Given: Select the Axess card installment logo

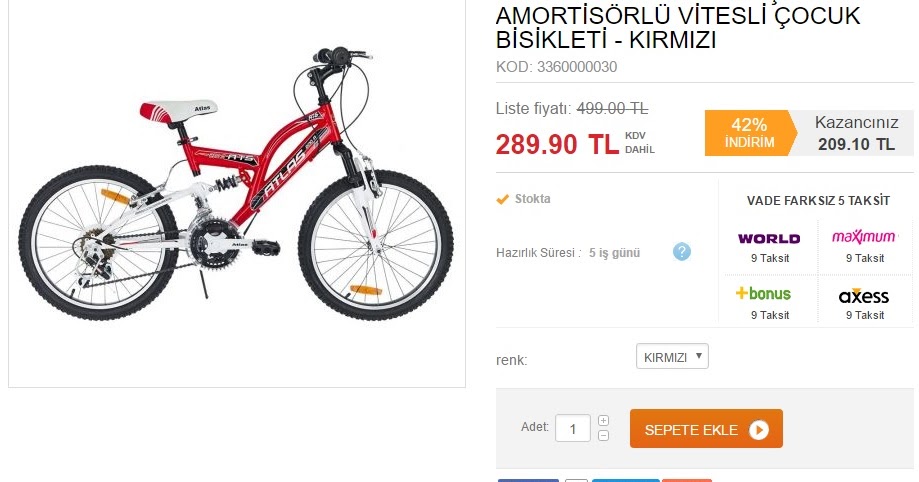Looking at the screenshot, I should [864, 296].
